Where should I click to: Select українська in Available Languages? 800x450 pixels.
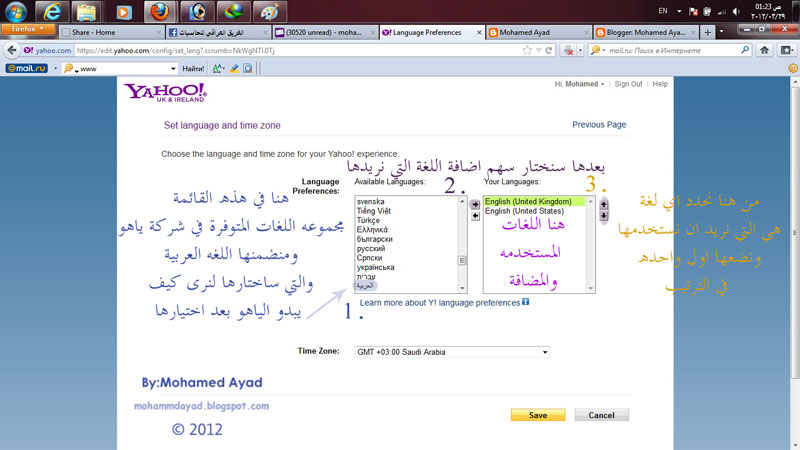(376, 267)
